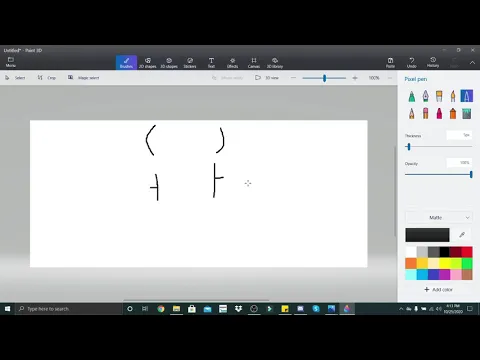The image size is (480, 360).
Task: Click the Opacity value field
Action: (x=459, y=163)
